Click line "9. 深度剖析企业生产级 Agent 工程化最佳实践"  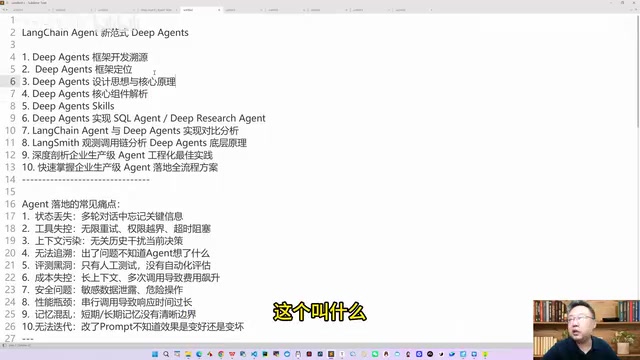(118, 155)
